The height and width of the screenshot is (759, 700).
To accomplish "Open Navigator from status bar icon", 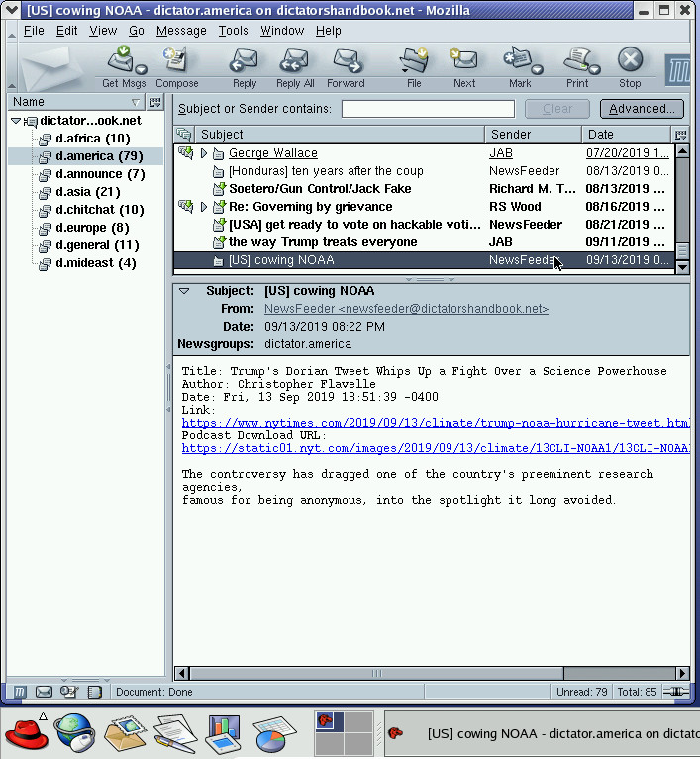I will coord(19,692).
